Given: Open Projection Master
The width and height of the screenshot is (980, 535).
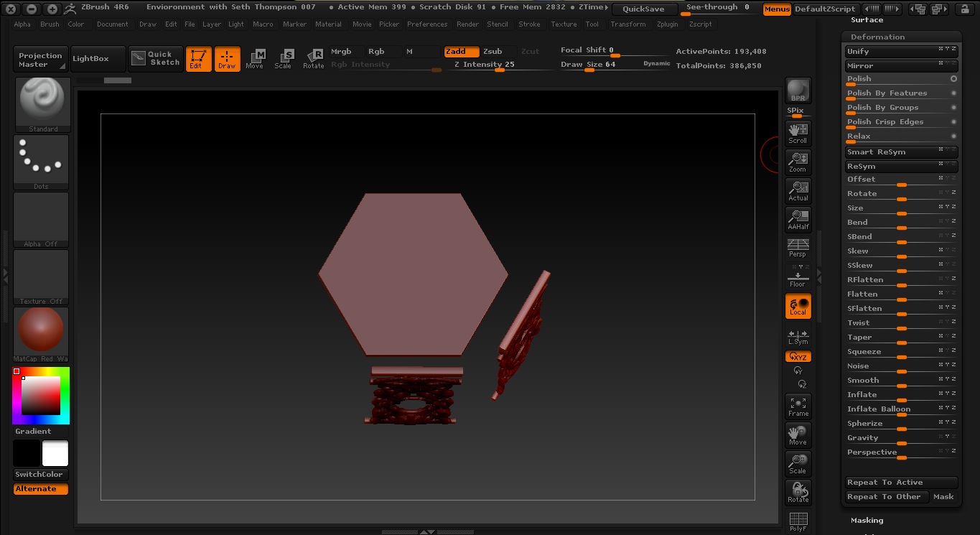Looking at the screenshot, I should [41, 60].
